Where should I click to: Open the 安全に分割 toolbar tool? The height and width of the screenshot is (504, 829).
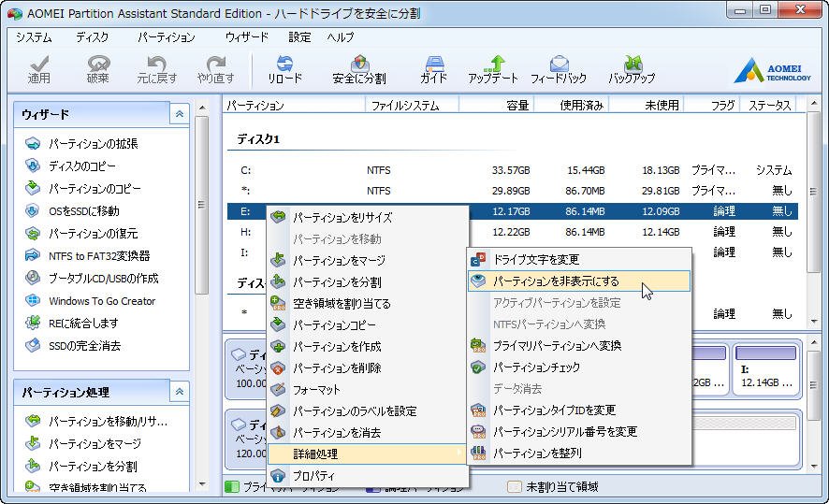click(359, 70)
